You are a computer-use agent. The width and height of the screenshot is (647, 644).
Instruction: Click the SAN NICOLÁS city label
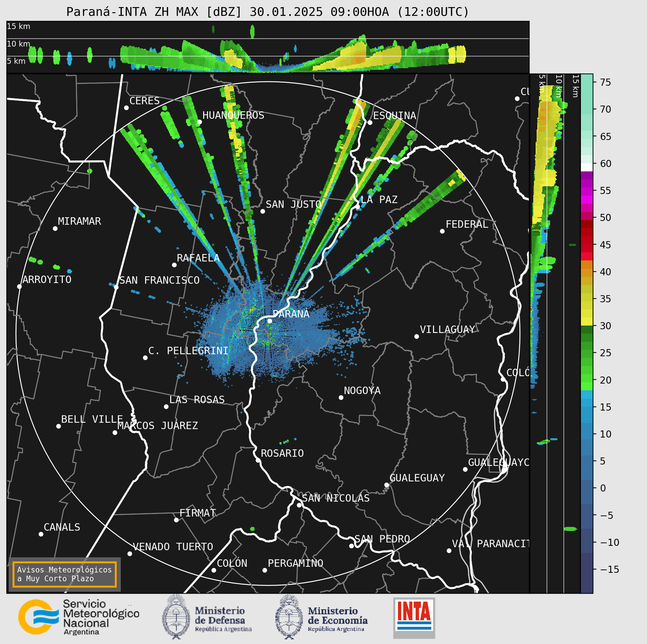point(336,498)
